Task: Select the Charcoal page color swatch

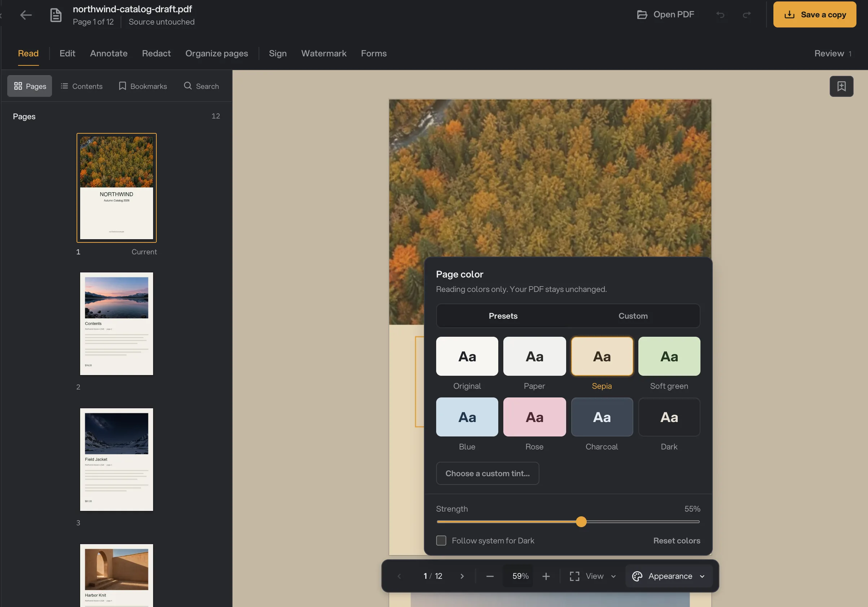Action: pos(602,417)
